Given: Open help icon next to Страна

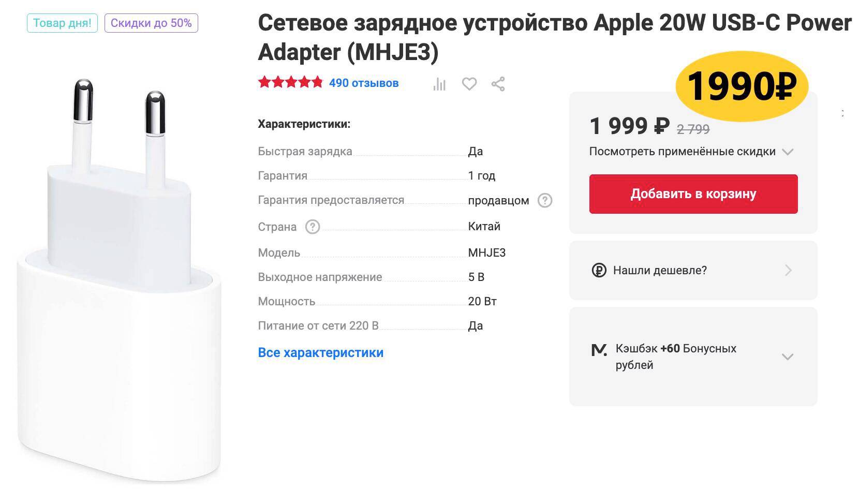Looking at the screenshot, I should 313,227.
